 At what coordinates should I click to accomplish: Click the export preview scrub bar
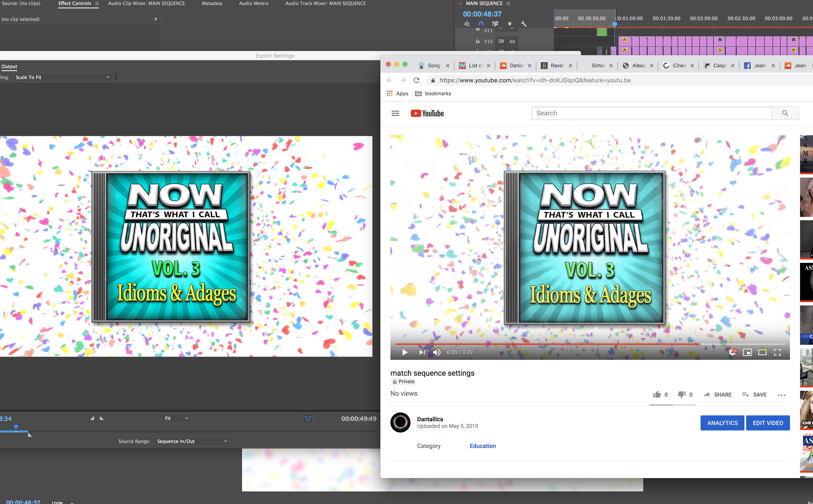(x=188, y=431)
